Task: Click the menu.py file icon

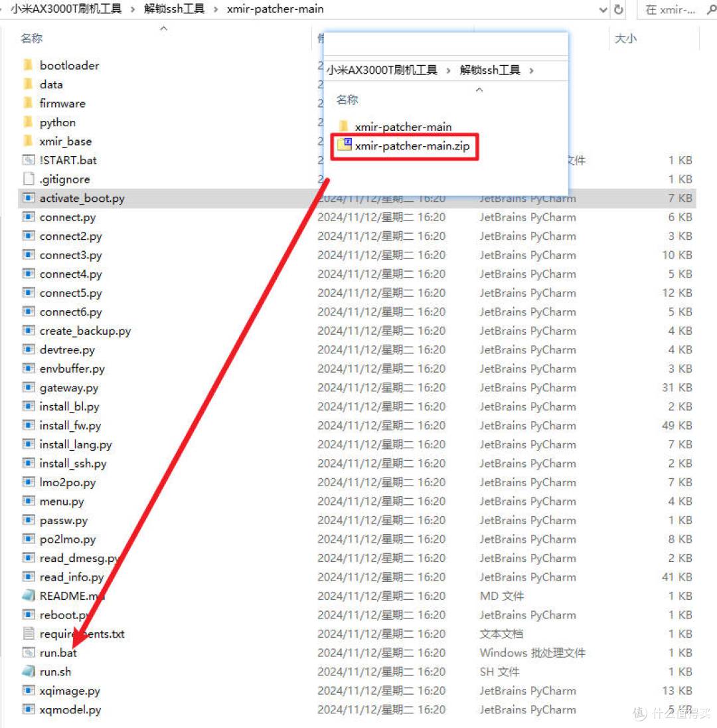Action: point(29,501)
